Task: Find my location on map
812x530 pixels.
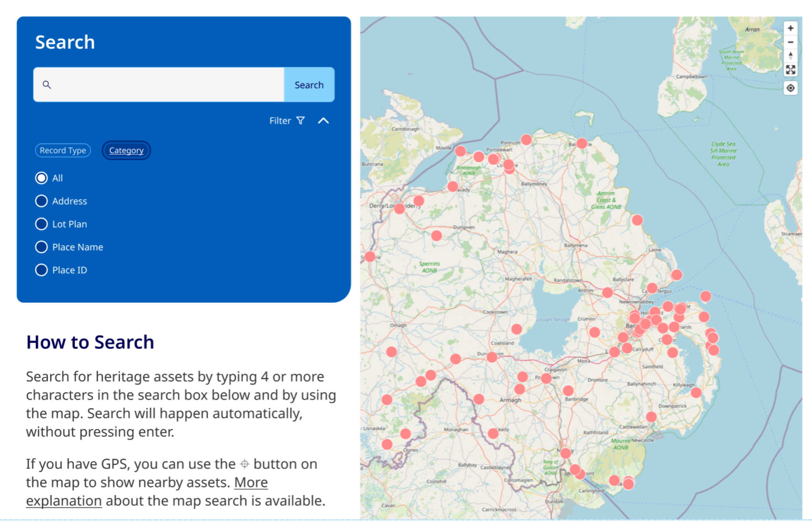Action: coord(790,88)
